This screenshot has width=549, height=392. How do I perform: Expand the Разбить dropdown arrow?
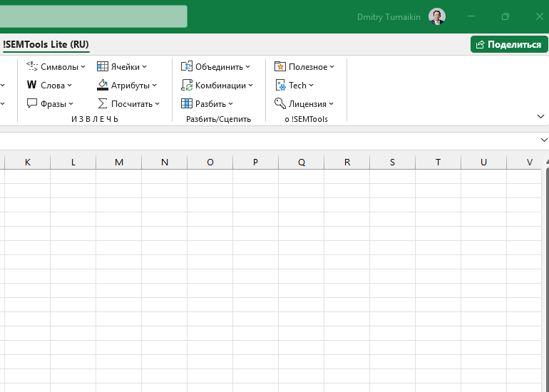point(231,103)
